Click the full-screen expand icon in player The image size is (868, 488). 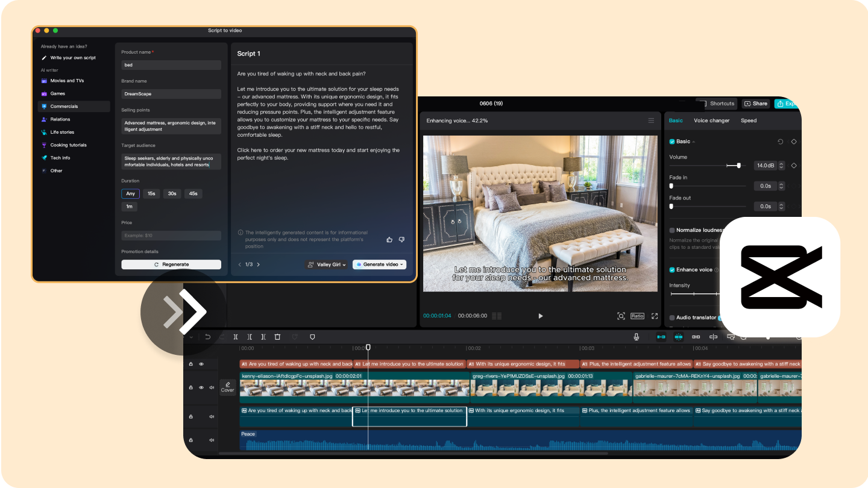pos(655,316)
